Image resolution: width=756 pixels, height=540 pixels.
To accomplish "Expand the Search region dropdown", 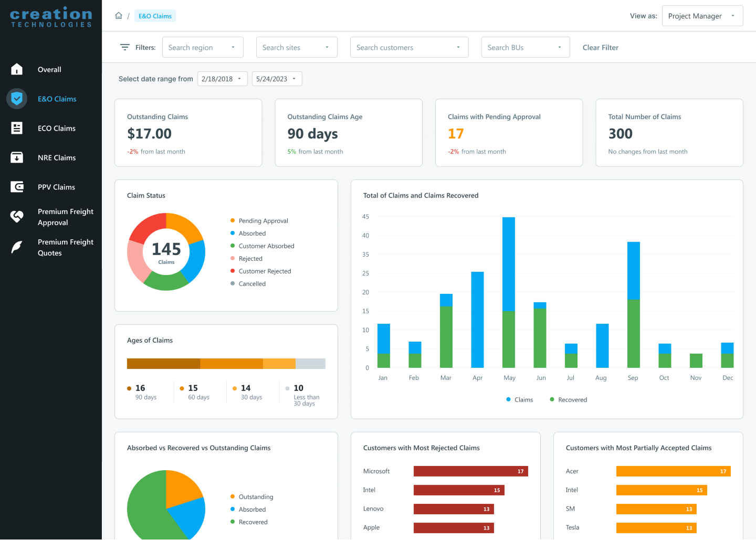I will coord(203,47).
